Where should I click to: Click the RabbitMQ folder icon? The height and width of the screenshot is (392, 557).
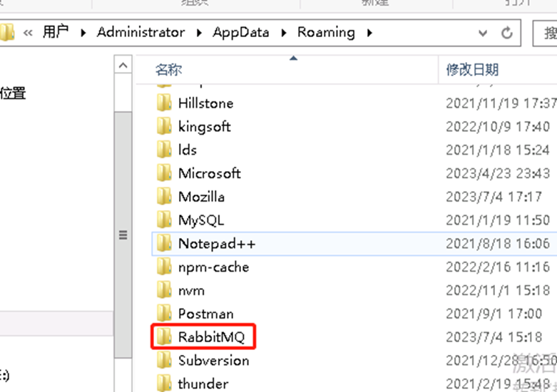[165, 336]
